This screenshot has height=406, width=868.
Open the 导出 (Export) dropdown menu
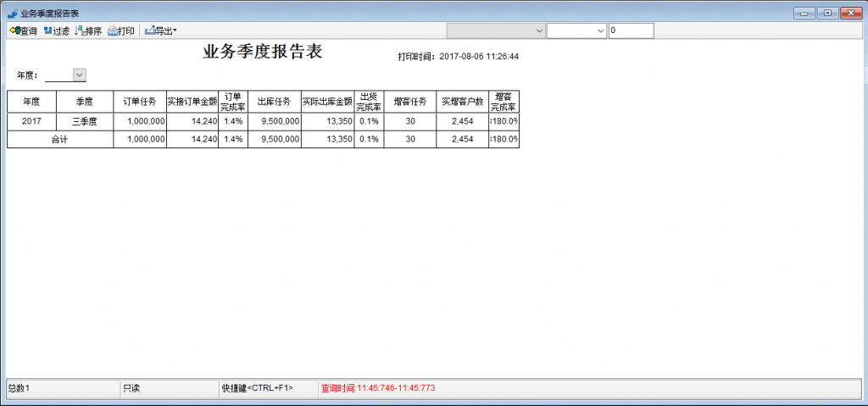point(161,31)
